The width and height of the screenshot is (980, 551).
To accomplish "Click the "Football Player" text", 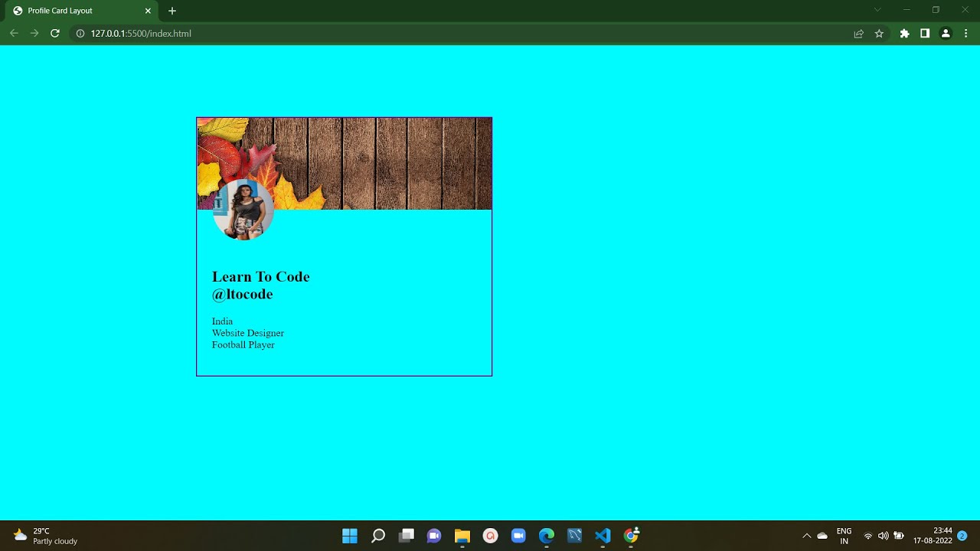I will tap(243, 345).
